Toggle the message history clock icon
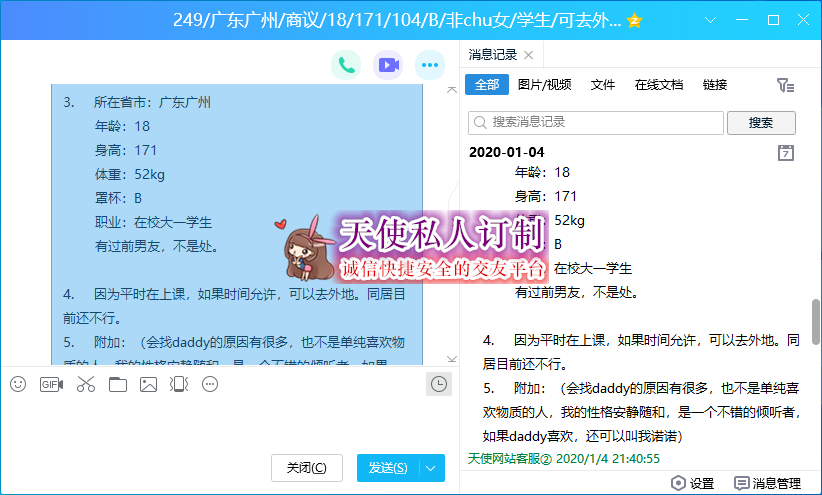Viewport: 822px width, 495px height. coord(438,384)
